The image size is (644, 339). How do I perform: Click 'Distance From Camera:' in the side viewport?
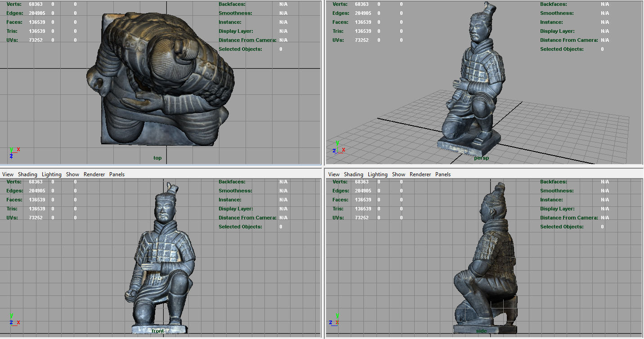click(569, 218)
